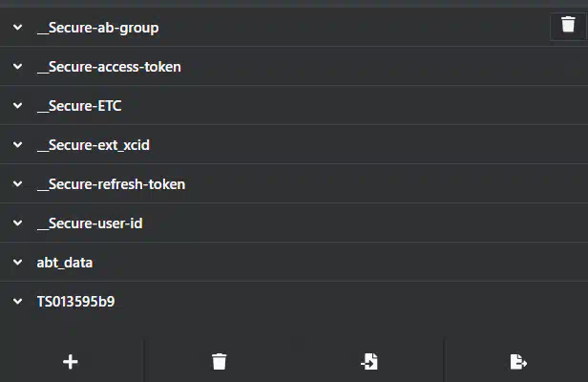The width and height of the screenshot is (588, 382).
Task: Expand the __Secure-ETC chevron
Action: (17, 105)
